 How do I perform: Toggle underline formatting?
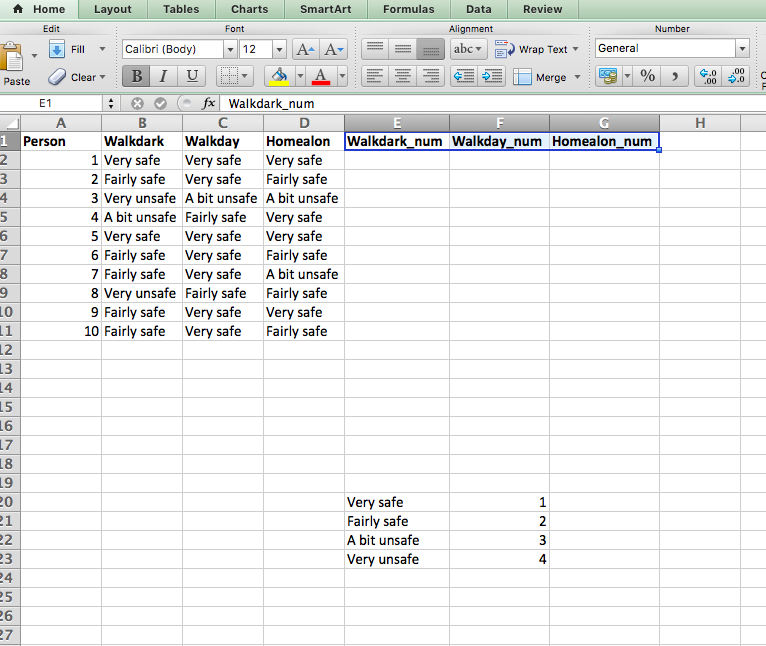coord(192,76)
